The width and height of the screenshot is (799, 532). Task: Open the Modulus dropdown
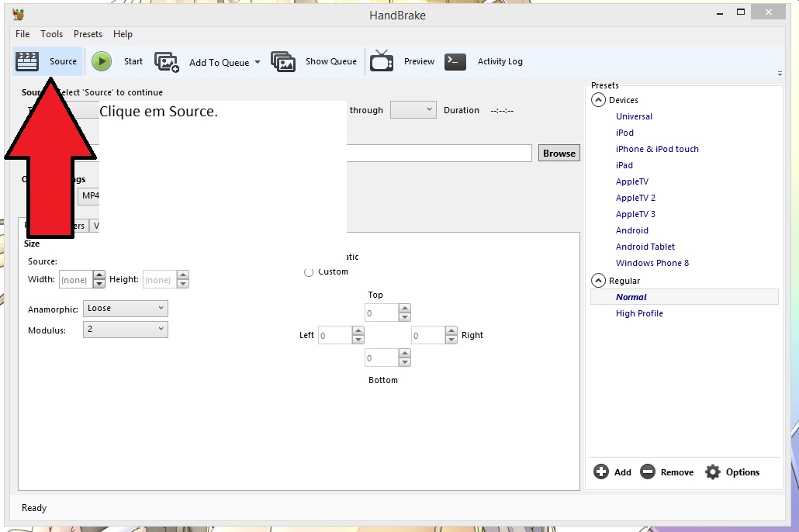tap(126, 329)
